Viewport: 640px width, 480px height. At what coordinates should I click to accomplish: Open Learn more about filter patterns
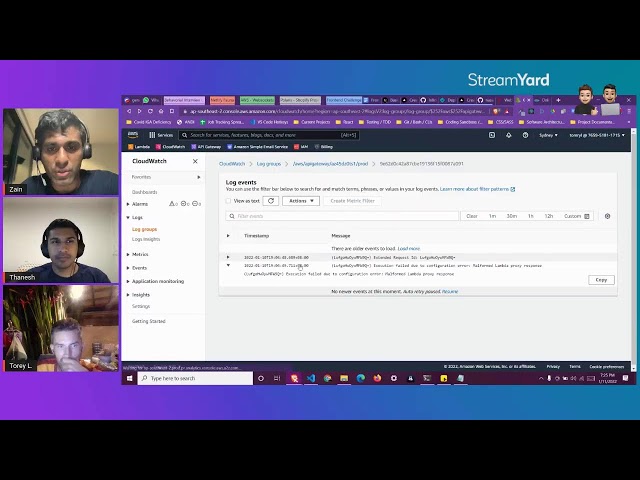click(x=477, y=189)
